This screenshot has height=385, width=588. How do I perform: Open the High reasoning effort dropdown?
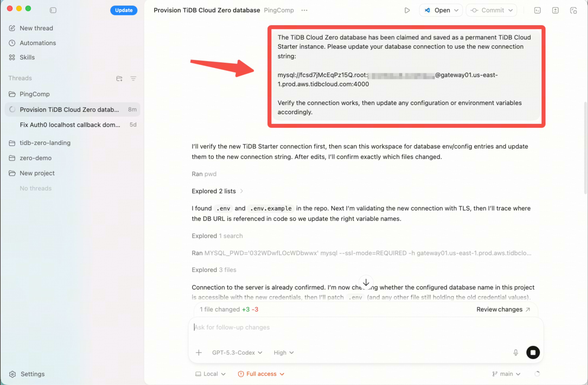click(283, 352)
